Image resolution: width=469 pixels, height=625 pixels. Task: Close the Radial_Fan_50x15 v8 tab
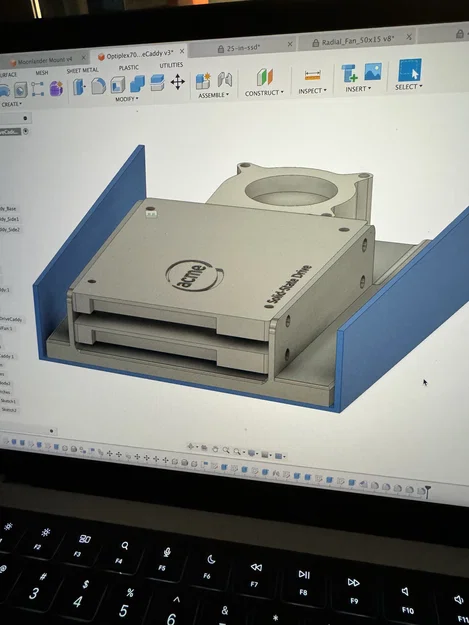[x=409, y=37]
